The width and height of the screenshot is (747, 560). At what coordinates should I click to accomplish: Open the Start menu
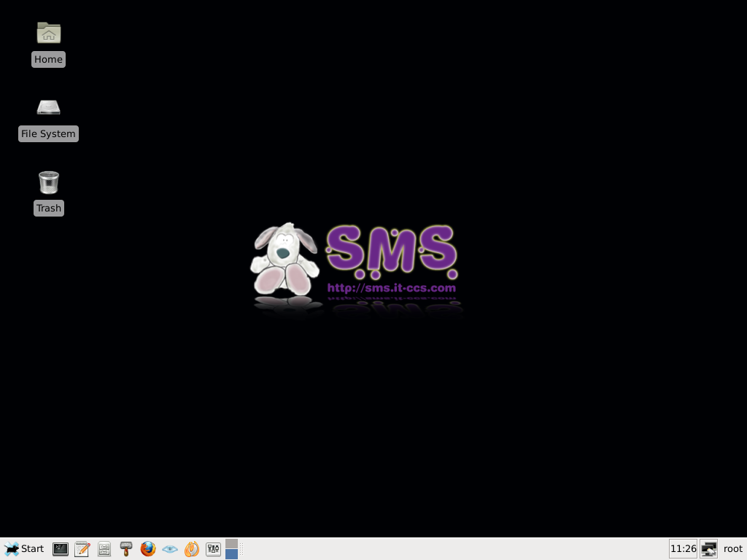click(x=24, y=549)
